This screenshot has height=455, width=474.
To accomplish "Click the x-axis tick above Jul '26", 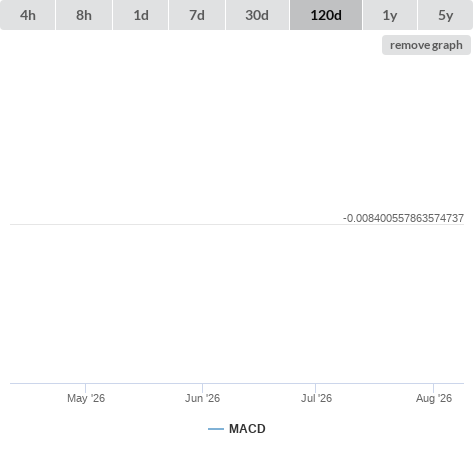I will (x=315, y=388).
